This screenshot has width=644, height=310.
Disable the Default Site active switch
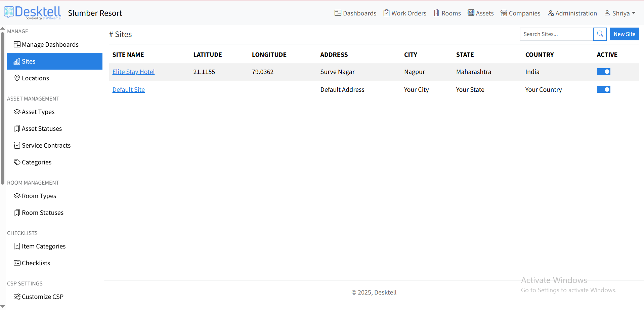pyautogui.click(x=603, y=89)
